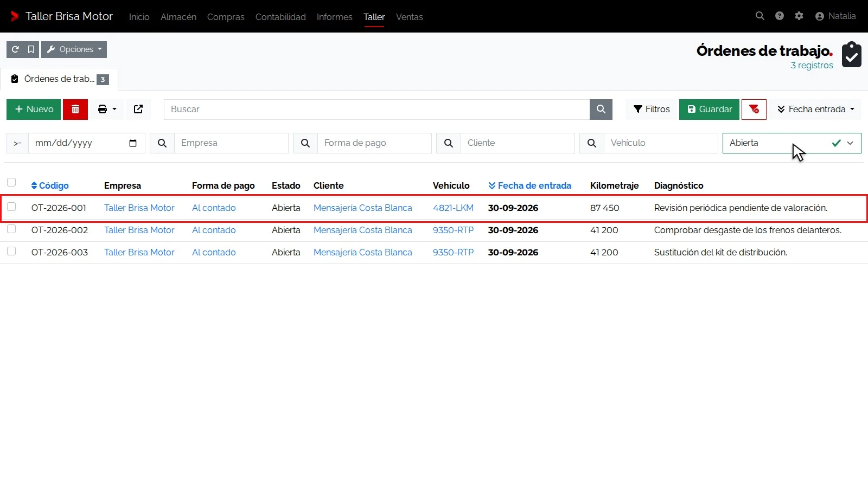Click the green Guardar button
This screenshot has height=488, width=868.
click(x=709, y=110)
